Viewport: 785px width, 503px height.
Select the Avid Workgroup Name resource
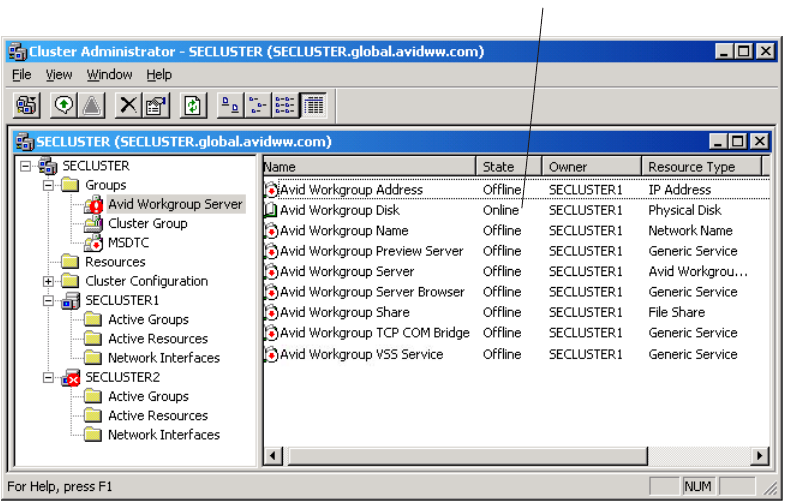tap(344, 231)
